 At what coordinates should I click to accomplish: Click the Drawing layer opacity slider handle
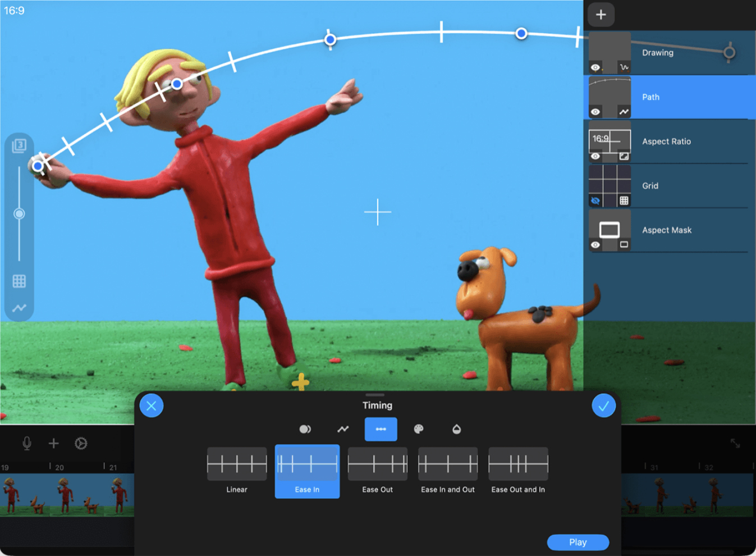pyautogui.click(x=729, y=53)
